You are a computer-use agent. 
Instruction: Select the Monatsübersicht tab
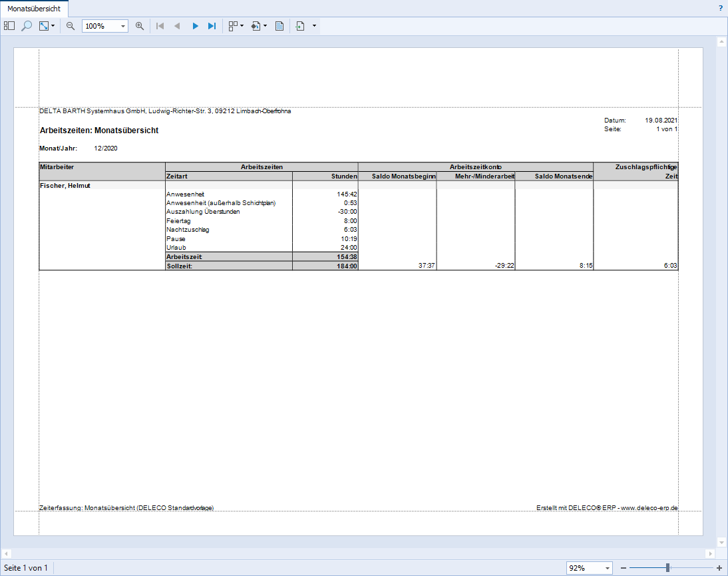34,9
